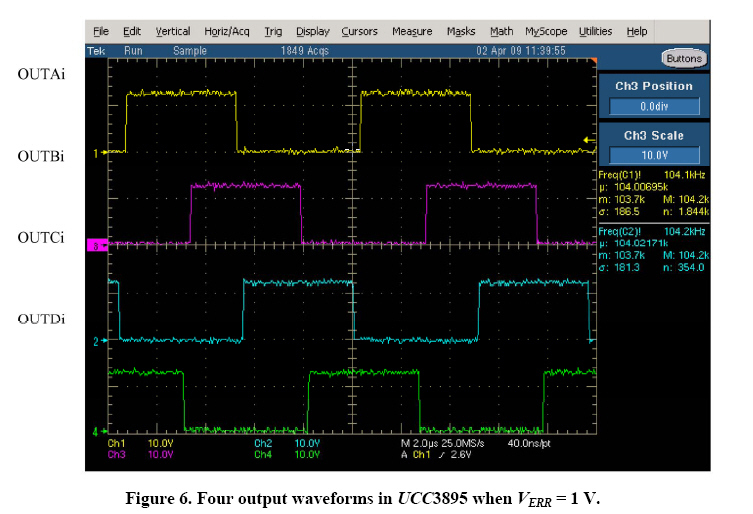753x514 pixels.
Task: Open the Display menu
Action: click(312, 31)
